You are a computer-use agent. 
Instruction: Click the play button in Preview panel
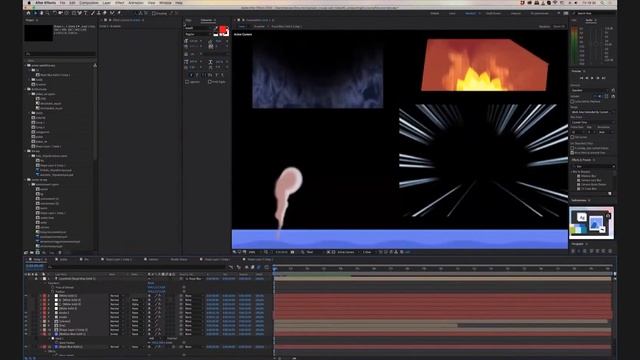[x=592, y=78]
